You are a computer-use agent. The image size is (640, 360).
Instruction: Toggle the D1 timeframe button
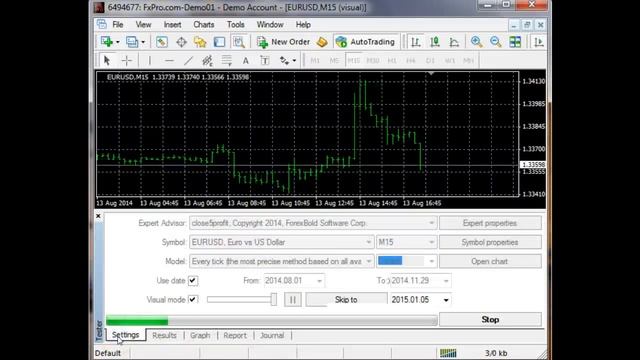pyautogui.click(x=430, y=60)
